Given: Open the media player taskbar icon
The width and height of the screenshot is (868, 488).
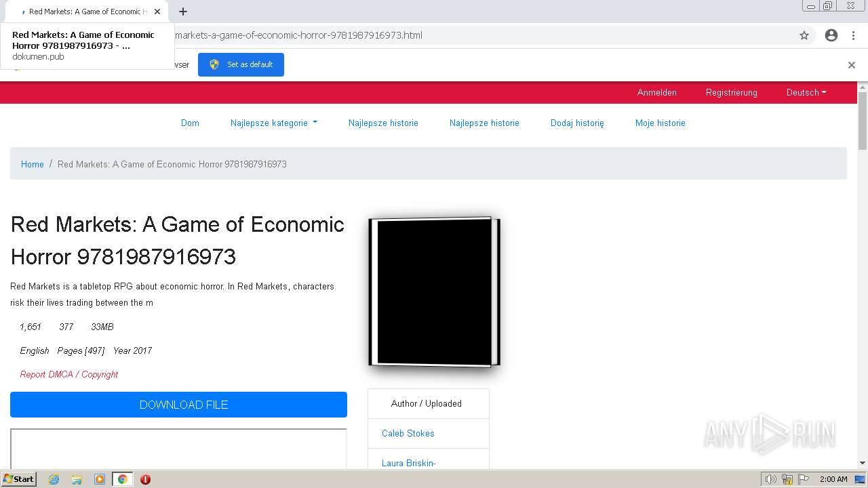Looking at the screenshot, I should 100,479.
